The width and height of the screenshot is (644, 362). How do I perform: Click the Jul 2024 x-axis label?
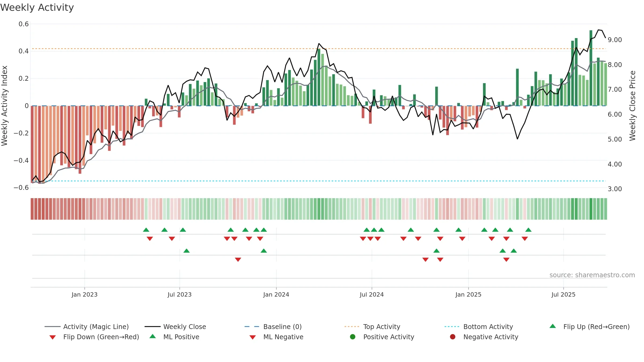pos(372,294)
